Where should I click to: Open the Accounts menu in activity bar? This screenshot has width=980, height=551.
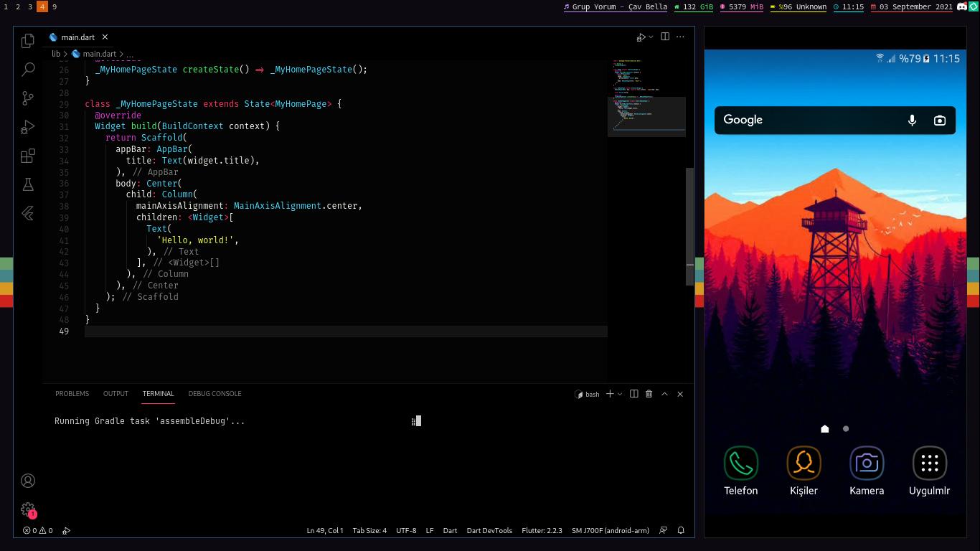coord(28,481)
